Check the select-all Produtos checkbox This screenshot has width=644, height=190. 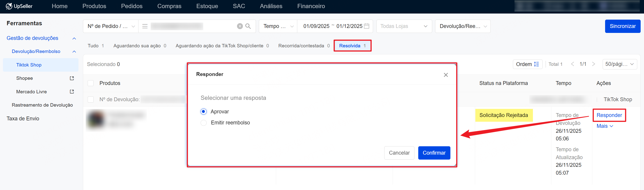[x=90, y=83]
